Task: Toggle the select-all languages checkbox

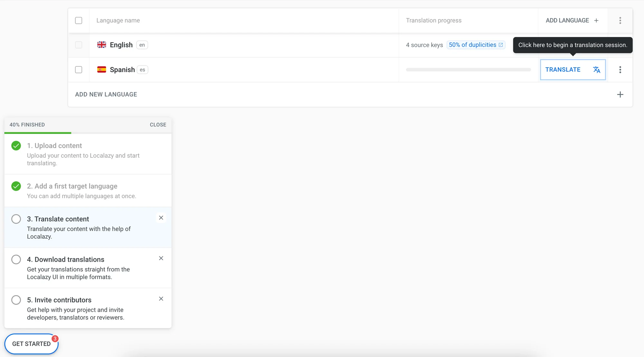Action: [x=79, y=21]
